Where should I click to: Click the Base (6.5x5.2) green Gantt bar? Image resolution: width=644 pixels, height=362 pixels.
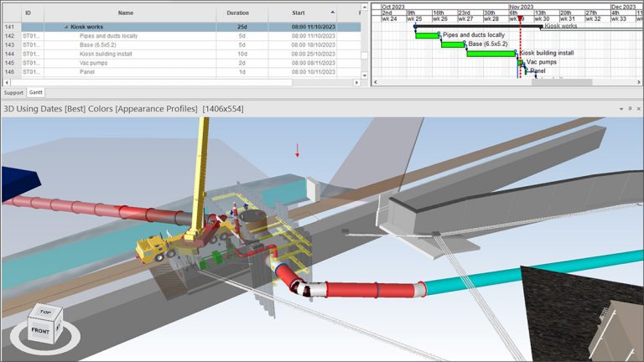coord(453,44)
